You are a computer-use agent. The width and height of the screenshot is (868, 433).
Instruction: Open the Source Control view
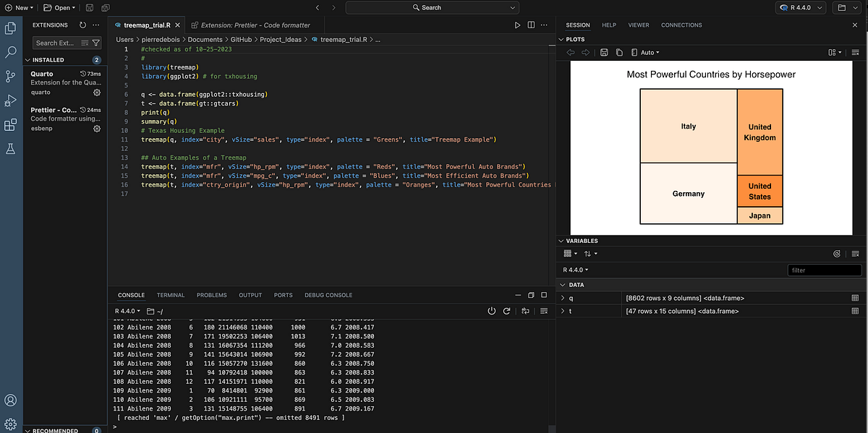[x=11, y=77]
